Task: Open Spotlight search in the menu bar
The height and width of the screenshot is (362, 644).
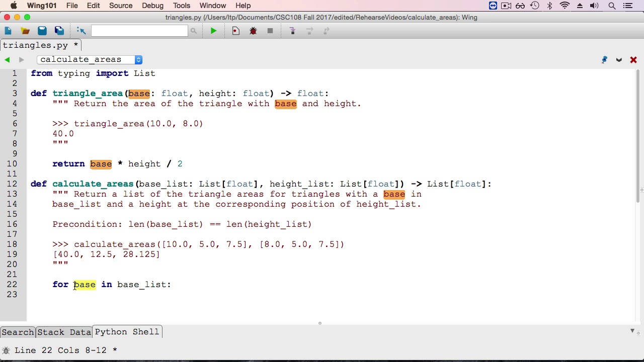Action: (612, 6)
